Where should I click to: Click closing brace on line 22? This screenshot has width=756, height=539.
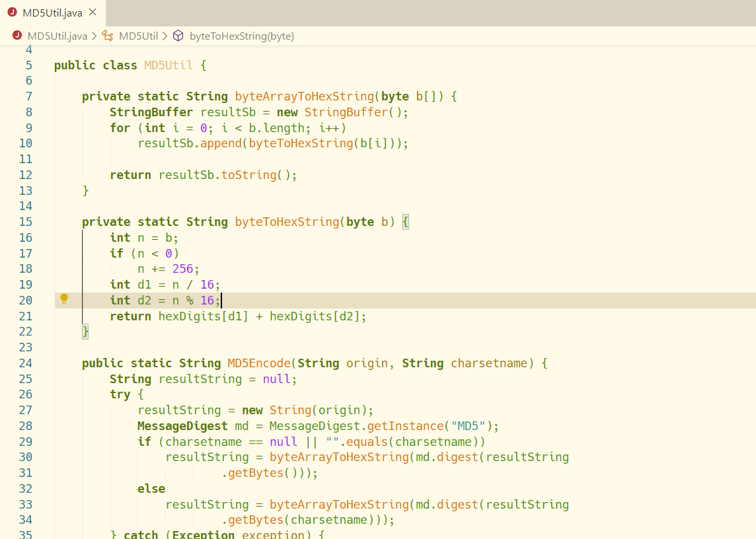click(85, 331)
